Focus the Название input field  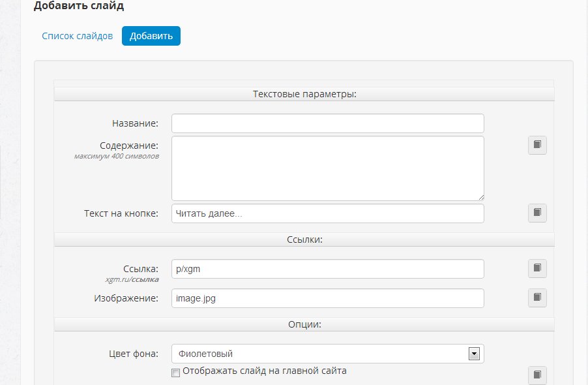[328, 123]
